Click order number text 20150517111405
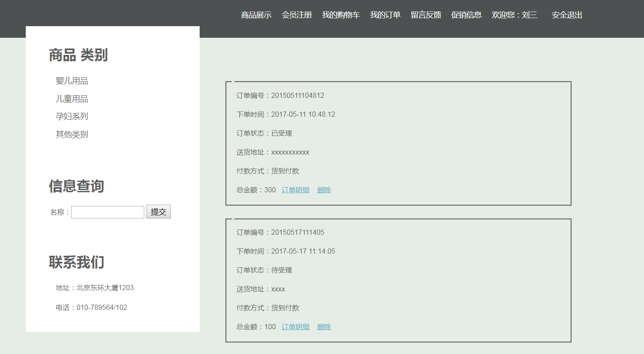 [298, 232]
